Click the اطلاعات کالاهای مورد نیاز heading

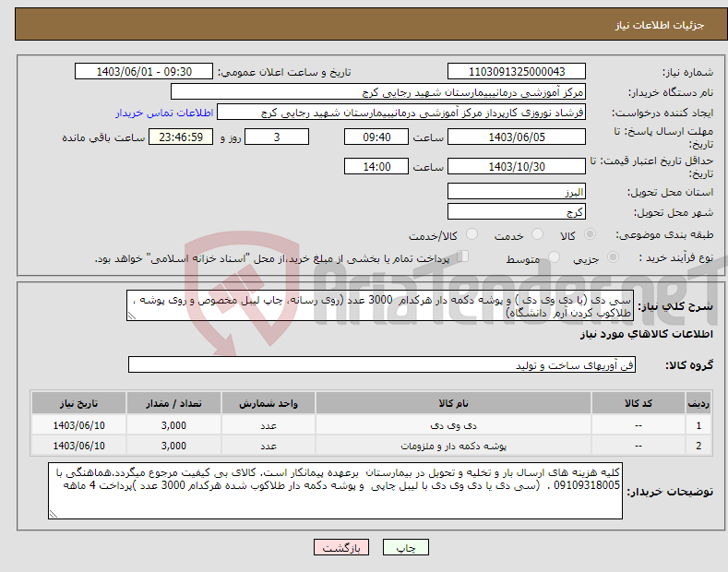click(646, 334)
